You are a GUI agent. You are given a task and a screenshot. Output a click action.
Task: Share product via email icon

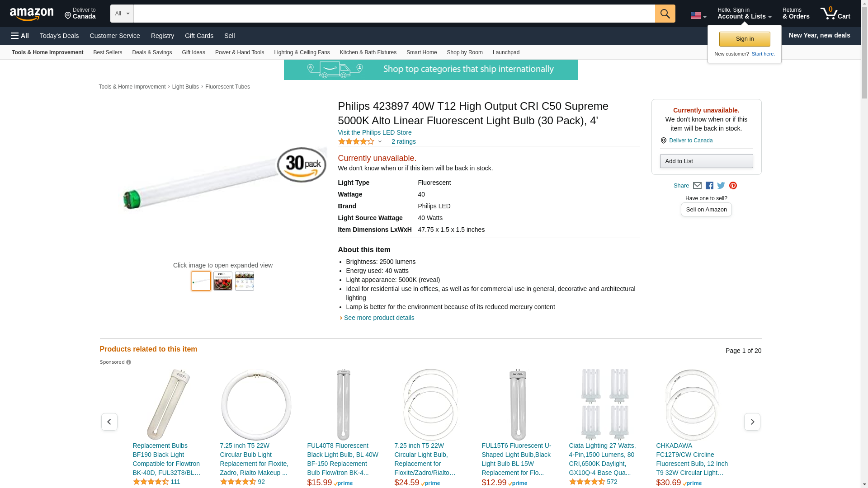pyautogui.click(x=697, y=186)
